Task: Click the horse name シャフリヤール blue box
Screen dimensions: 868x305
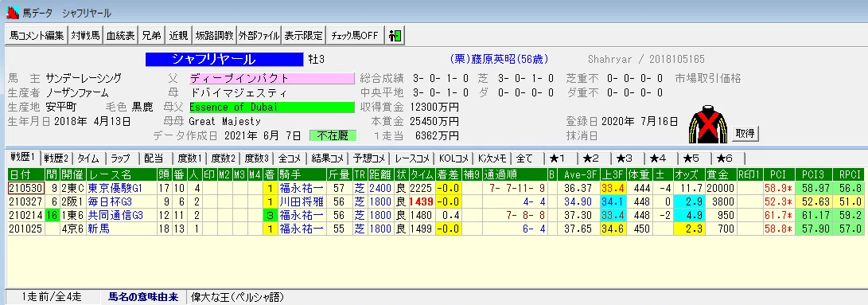Action: click(x=224, y=60)
